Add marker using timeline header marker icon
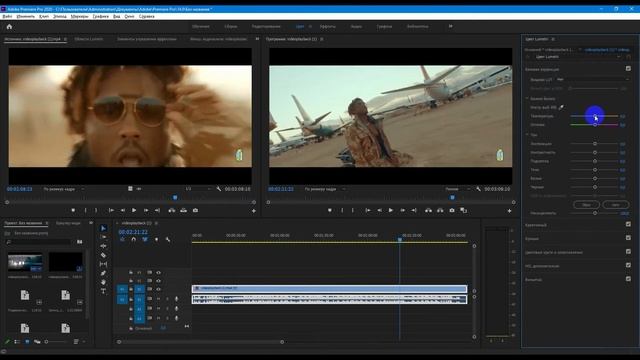Image resolution: width=640 pixels, height=360 pixels. click(x=156, y=240)
